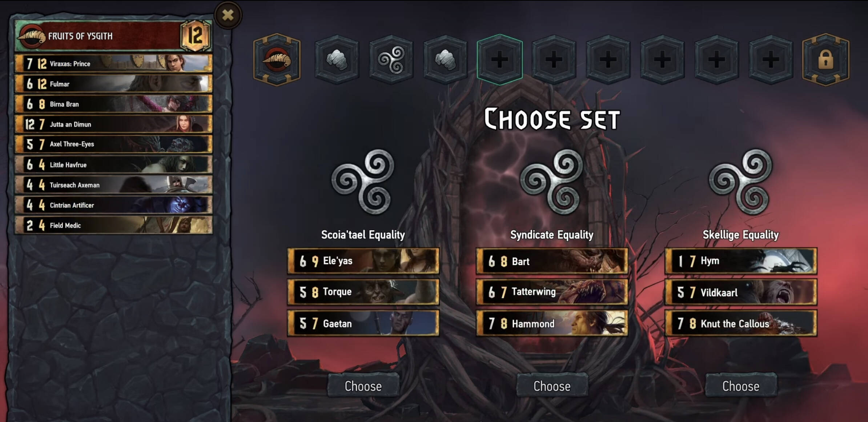The image size is (868, 422).
Task: Click the Knut the Callous card
Action: click(x=741, y=323)
